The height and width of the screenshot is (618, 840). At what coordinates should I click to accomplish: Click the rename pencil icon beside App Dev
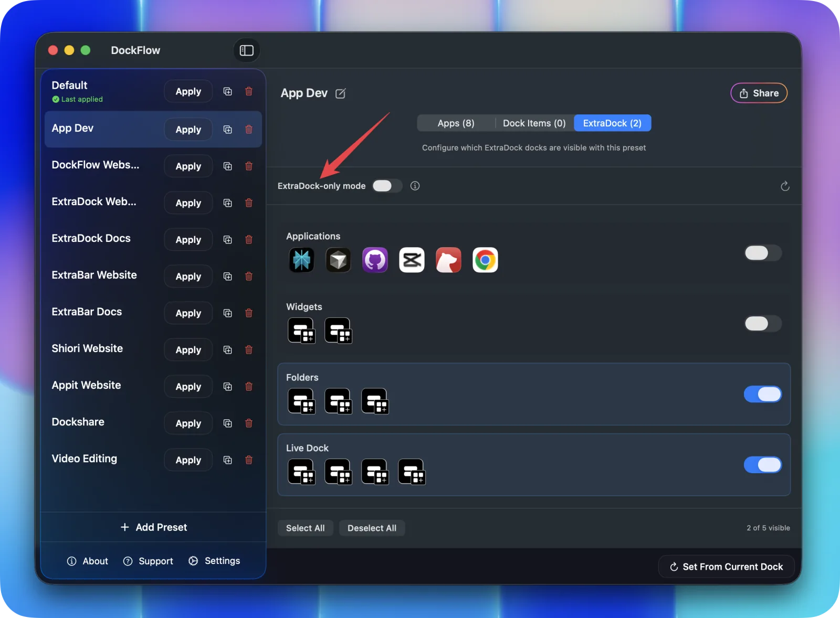tap(341, 94)
